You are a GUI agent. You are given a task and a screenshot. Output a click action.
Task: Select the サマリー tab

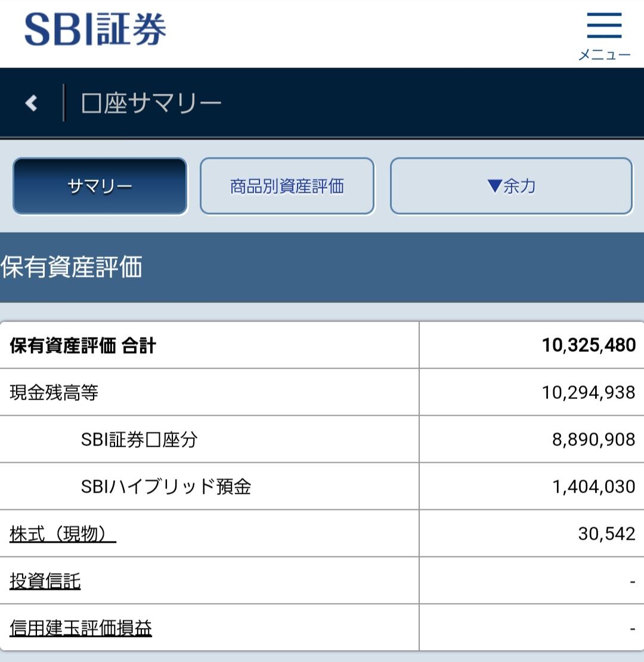(100, 186)
